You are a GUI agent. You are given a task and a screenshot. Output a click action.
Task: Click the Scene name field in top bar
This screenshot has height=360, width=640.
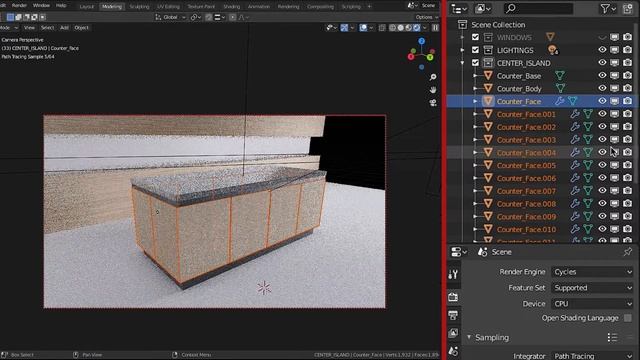[429, 6]
